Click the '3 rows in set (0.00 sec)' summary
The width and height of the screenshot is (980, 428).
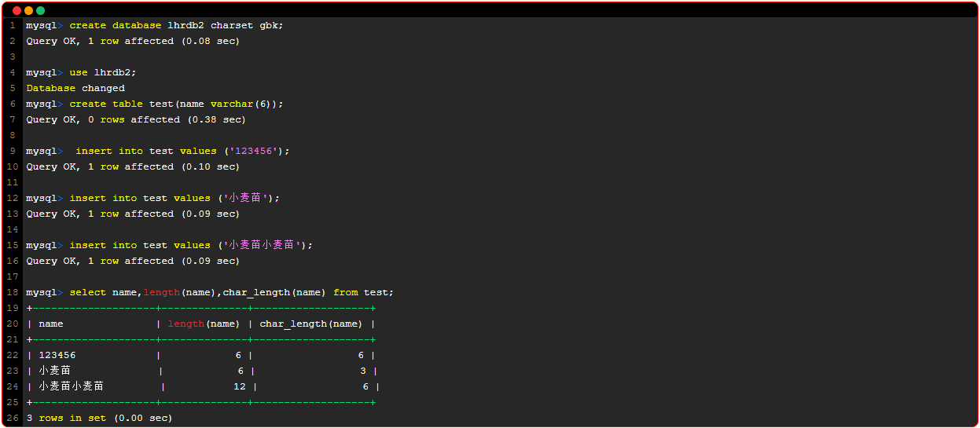click(x=99, y=418)
